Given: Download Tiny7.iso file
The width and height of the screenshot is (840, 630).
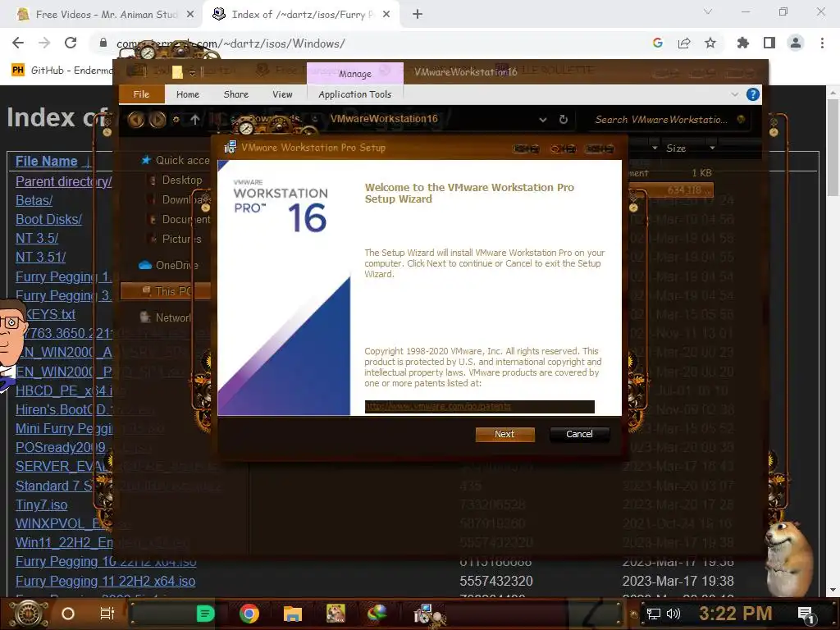Looking at the screenshot, I should click(x=41, y=504).
